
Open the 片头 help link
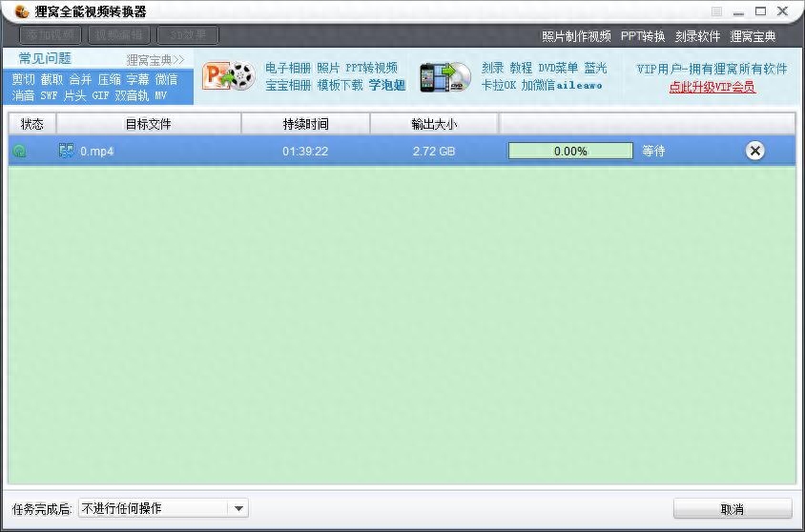[75, 95]
